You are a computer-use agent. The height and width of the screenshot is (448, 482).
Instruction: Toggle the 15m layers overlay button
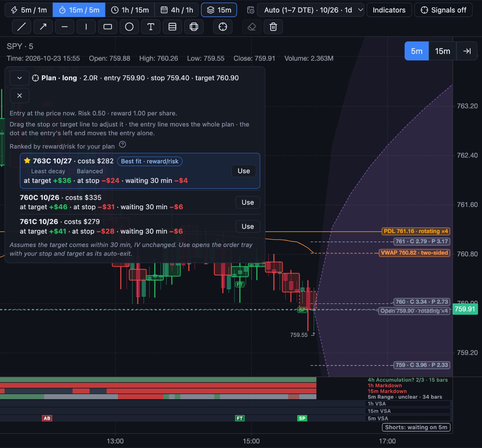tap(219, 10)
